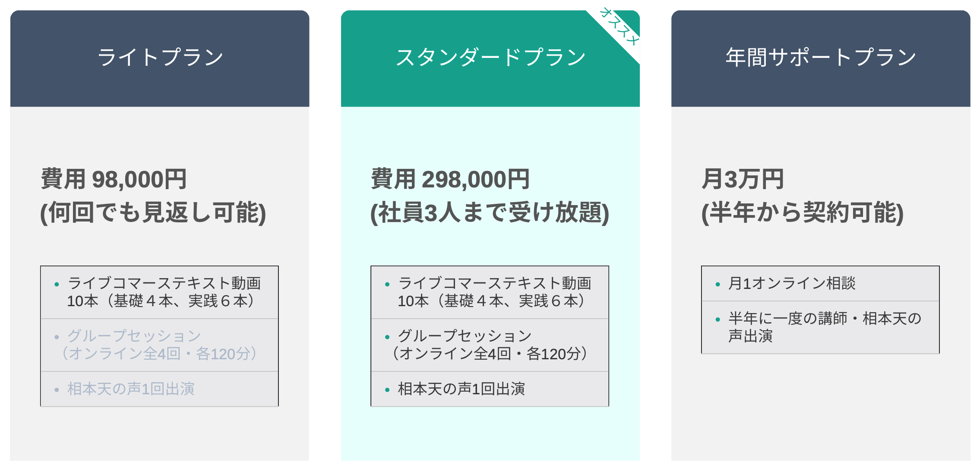Click grey bullet beside ライトプラン's 相本天の声1回出演
Image resolution: width=980 pixels, height=469 pixels.
point(57,390)
